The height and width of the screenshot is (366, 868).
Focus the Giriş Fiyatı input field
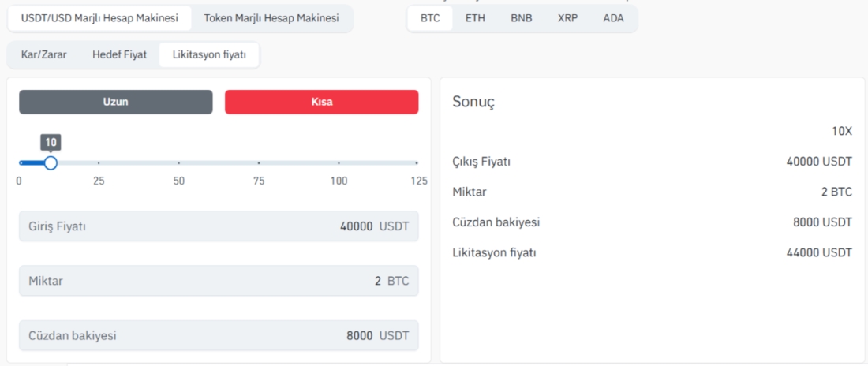pos(219,226)
